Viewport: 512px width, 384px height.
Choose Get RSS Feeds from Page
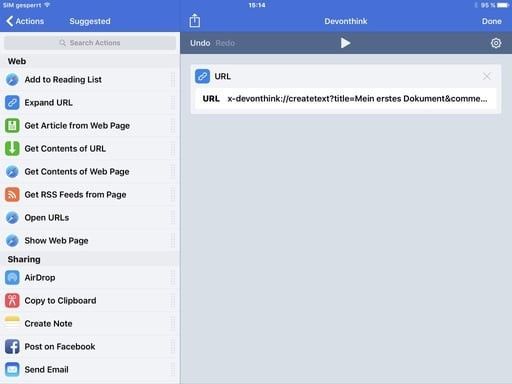90,195
